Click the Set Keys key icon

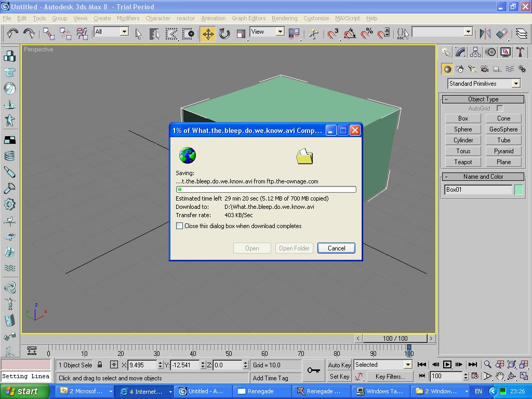point(313,370)
